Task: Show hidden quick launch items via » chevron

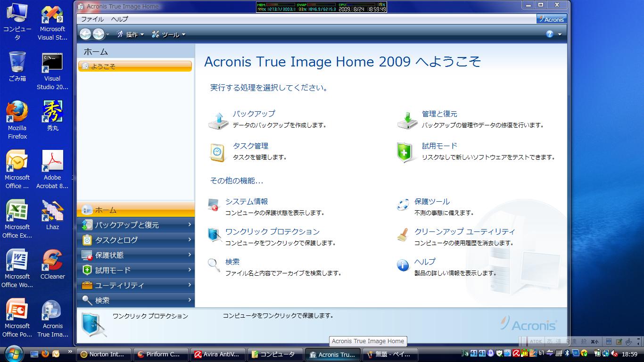Action: tap(70, 352)
